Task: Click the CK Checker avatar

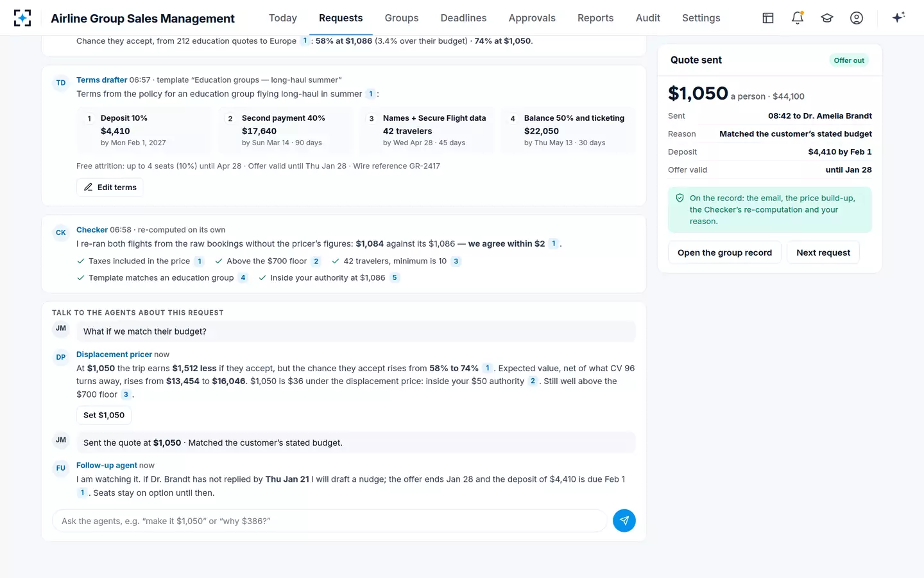Action: pos(61,232)
